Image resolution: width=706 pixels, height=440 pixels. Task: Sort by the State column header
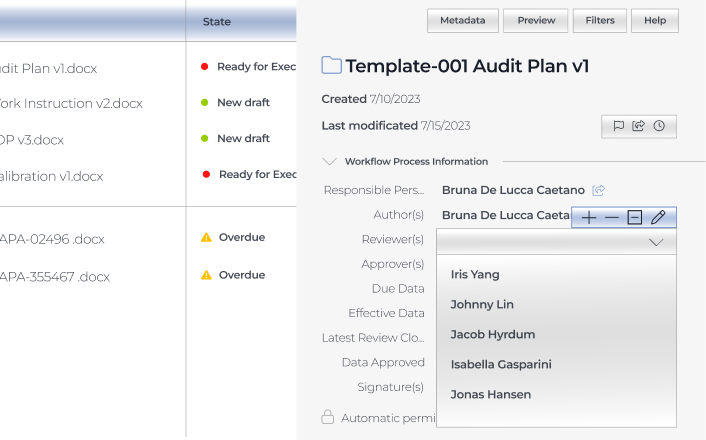coord(216,21)
